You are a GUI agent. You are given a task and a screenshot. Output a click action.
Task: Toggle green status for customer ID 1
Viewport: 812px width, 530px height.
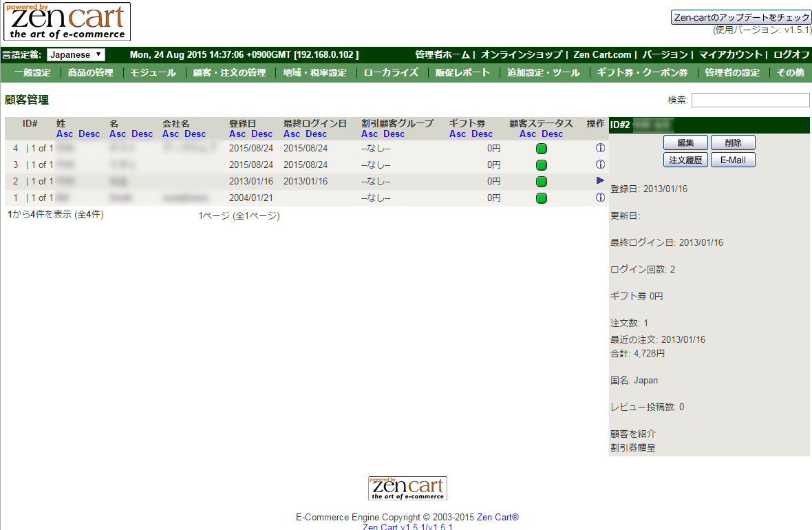point(542,198)
